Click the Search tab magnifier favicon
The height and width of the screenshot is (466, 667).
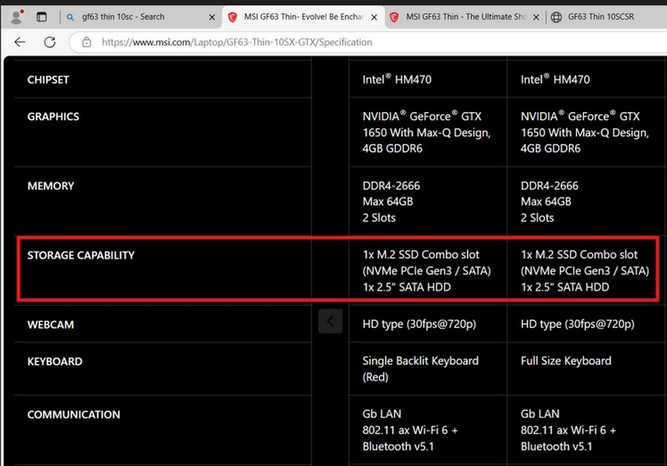pos(70,17)
